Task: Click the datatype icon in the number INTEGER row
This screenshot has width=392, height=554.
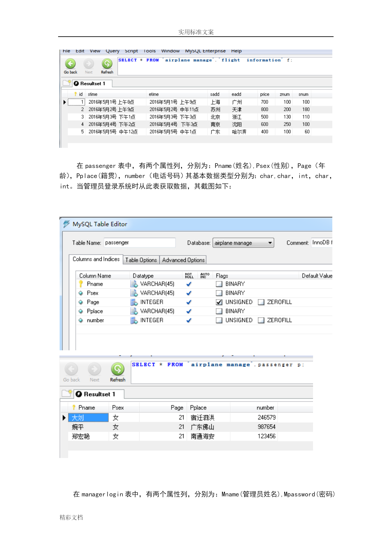Action: [134, 320]
